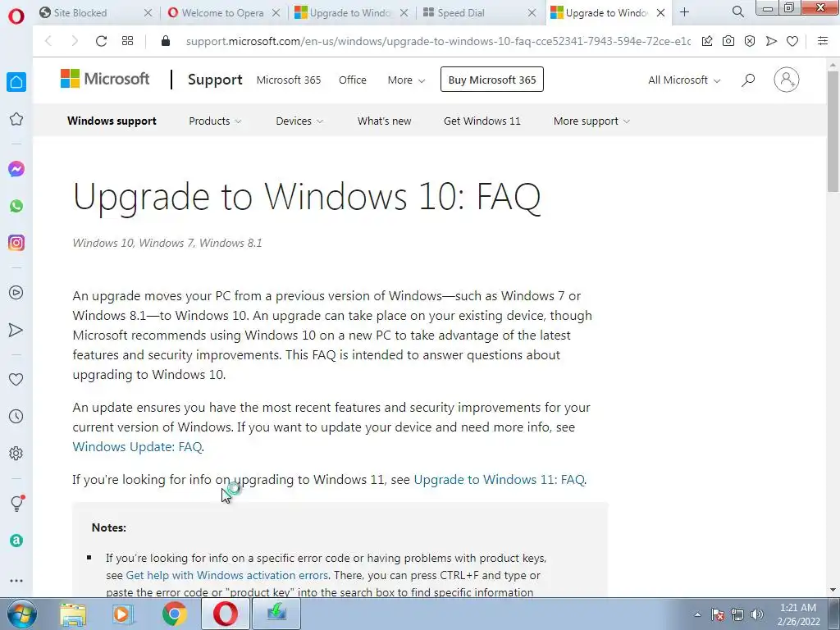This screenshot has width=840, height=630.
Task: Open the sidebar heart Pinboards icon
Action: [16, 379]
